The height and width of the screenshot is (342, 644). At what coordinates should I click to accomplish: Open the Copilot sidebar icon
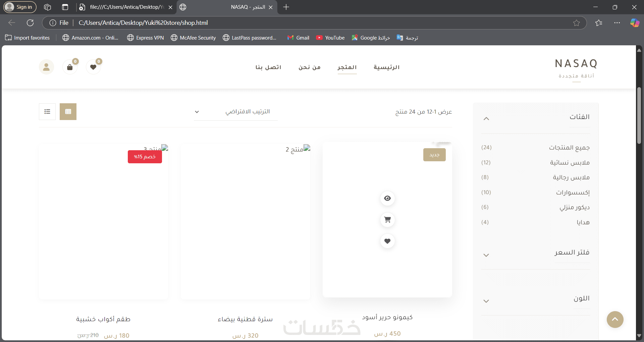coord(635,23)
